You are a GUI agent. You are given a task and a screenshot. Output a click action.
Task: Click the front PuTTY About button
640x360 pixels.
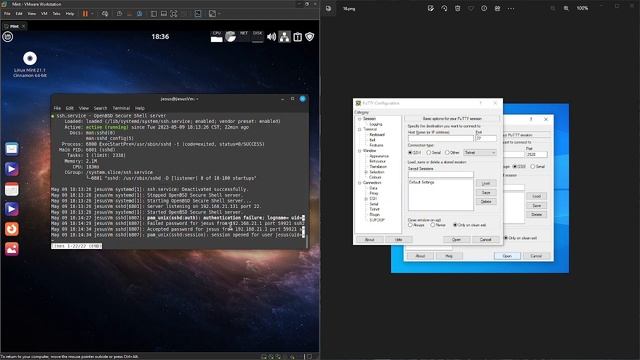[x=369, y=240]
